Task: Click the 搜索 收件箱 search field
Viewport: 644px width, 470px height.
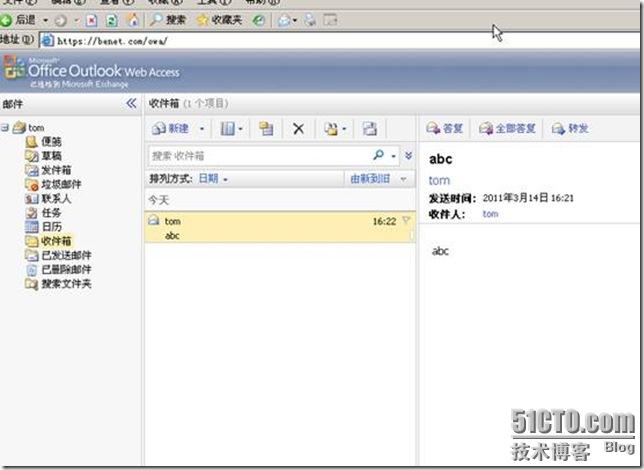Action: click(x=259, y=156)
